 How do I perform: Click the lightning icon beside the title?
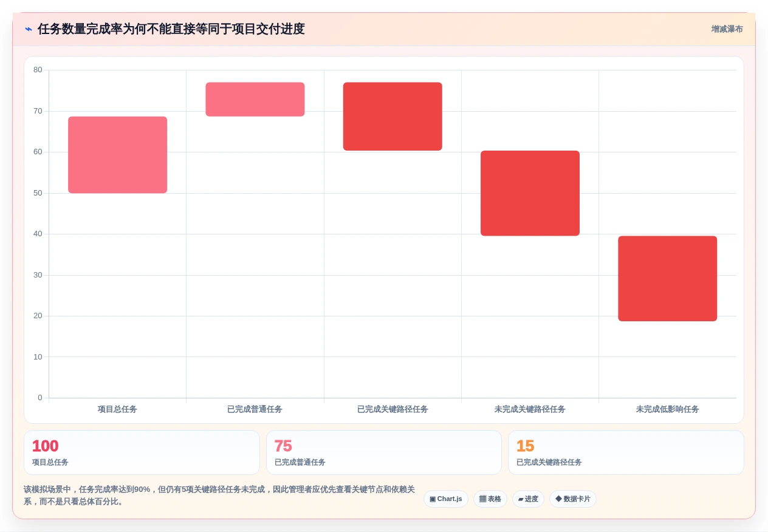29,29
